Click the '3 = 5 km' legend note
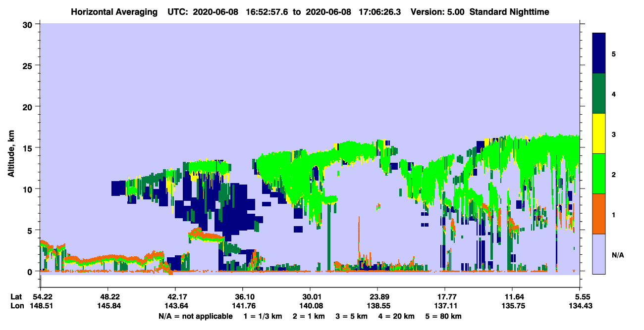644x330 pixels. pyautogui.click(x=352, y=316)
